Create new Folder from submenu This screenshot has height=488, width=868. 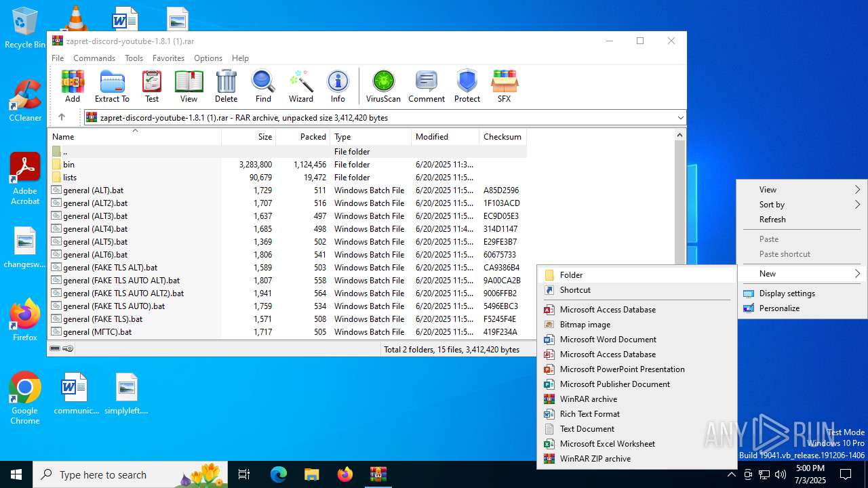[x=637, y=275]
